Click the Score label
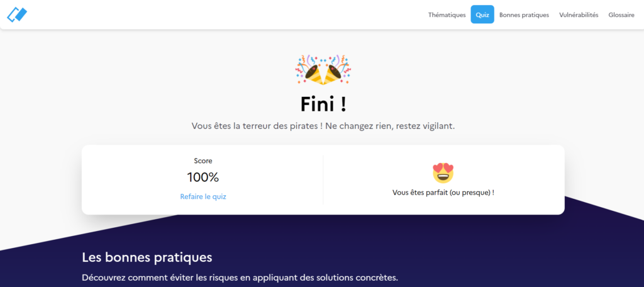Image resolution: width=644 pixels, height=287 pixels. tap(203, 160)
